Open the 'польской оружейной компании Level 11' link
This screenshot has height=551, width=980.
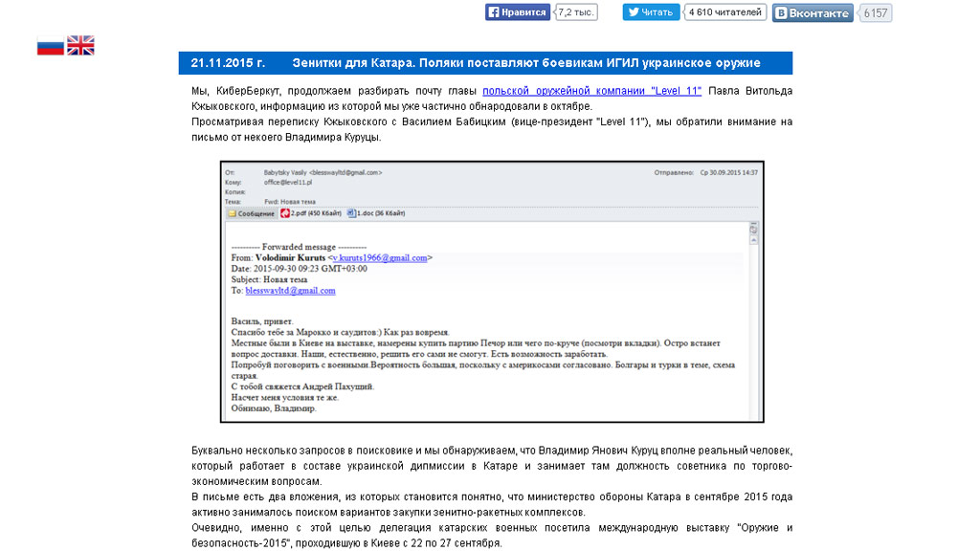(591, 91)
